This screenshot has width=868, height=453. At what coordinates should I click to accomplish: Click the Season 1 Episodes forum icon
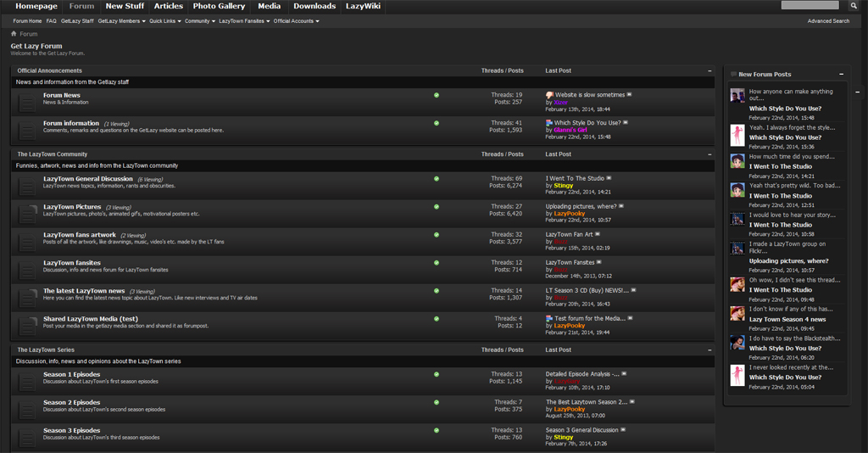pos(28,380)
